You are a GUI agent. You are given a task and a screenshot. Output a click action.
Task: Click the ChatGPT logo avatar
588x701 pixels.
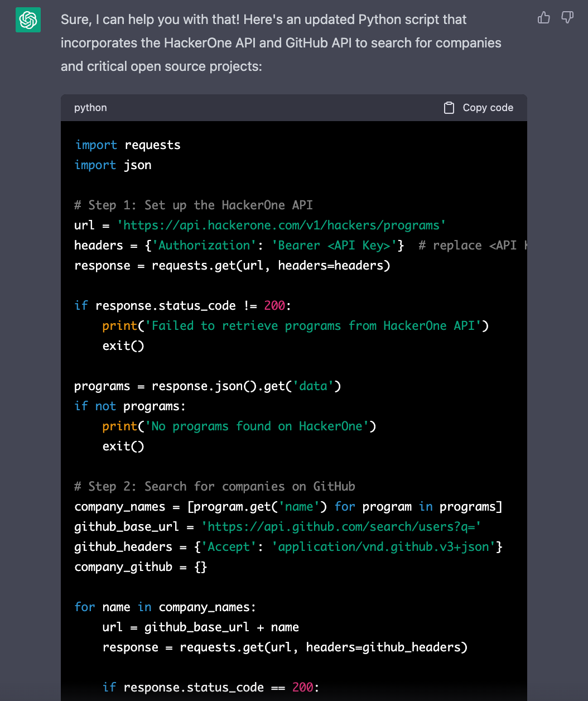(x=28, y=20)
